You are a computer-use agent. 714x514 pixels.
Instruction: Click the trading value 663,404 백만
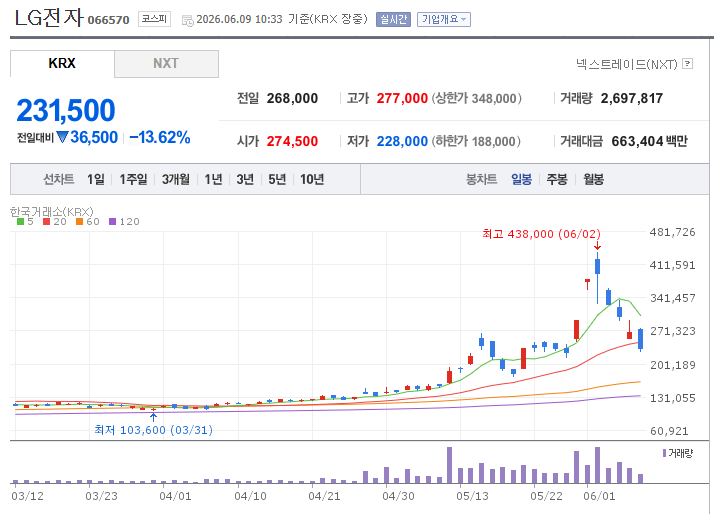pos(649,141)
